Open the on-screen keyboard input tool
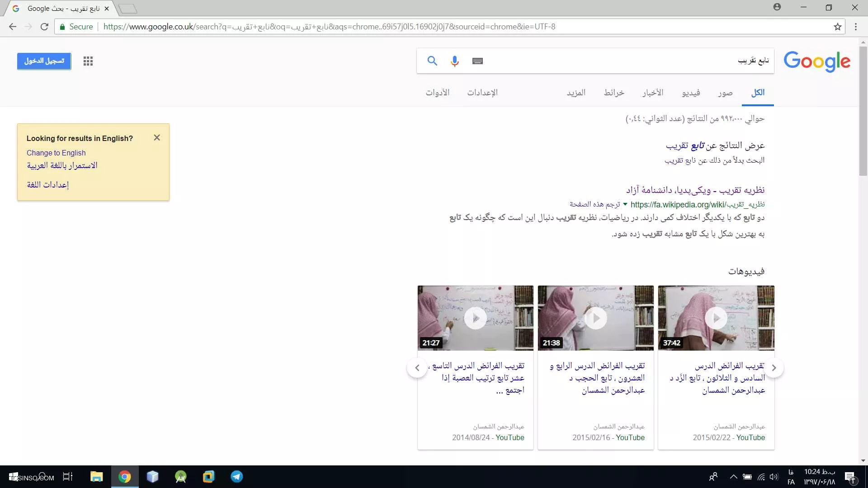 pyautogui.click(x=477, y=61)
